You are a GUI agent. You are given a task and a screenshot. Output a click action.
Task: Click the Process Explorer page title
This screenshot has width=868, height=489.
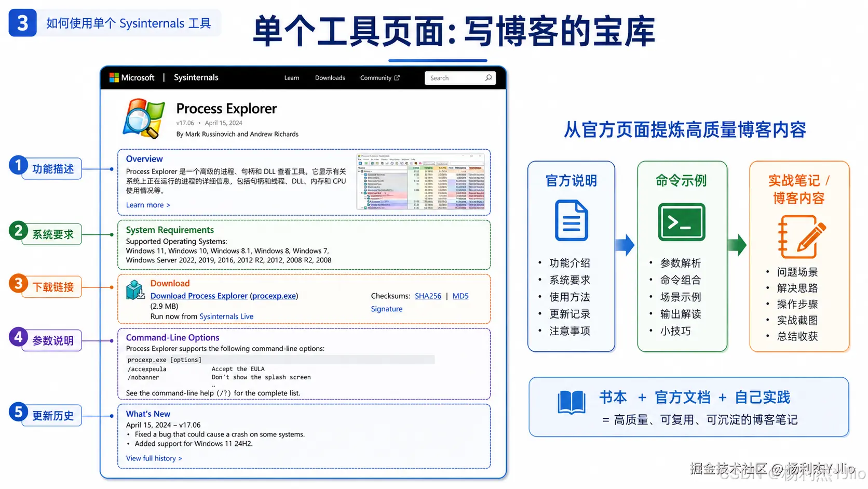pyautogui.click(x=226, y=109)
